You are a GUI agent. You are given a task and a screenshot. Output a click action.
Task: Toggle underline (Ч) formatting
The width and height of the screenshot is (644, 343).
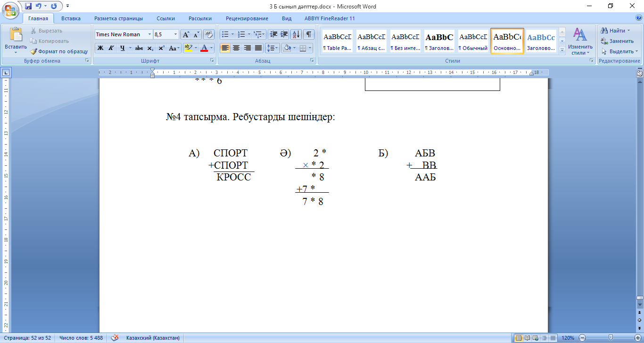(x=122, y=48)
